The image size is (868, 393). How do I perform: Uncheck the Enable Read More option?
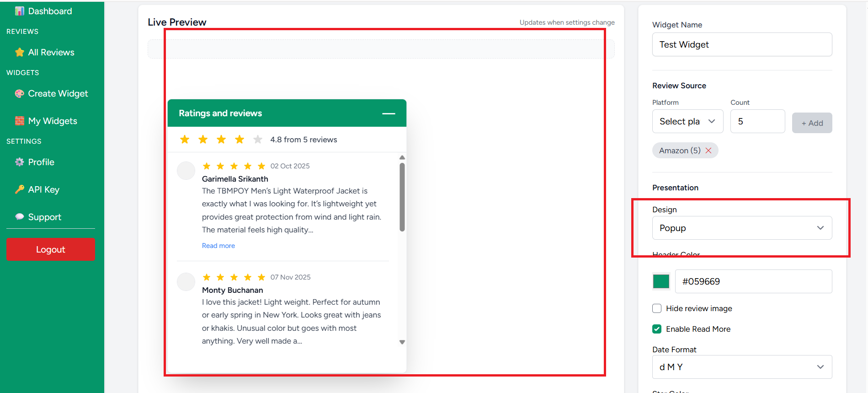pos(657,329)
